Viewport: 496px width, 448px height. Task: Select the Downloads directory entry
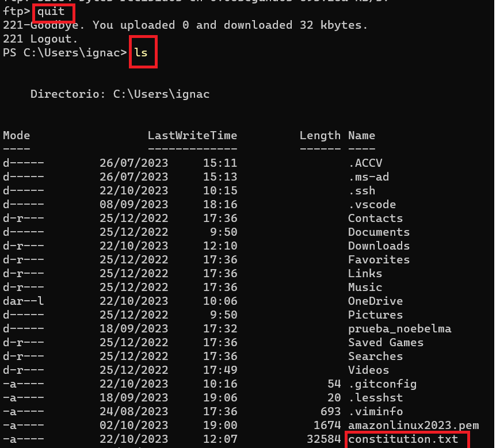(x=379, y=246)
